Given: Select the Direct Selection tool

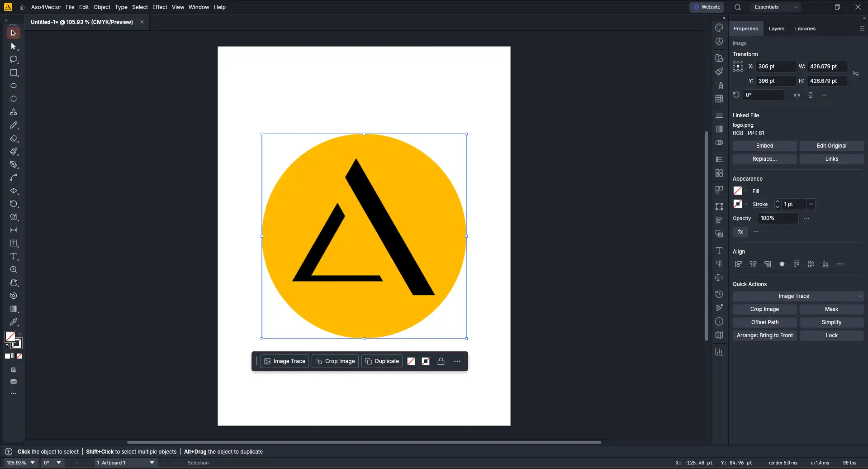Looking at the screenshot, I should coord(14,47).
